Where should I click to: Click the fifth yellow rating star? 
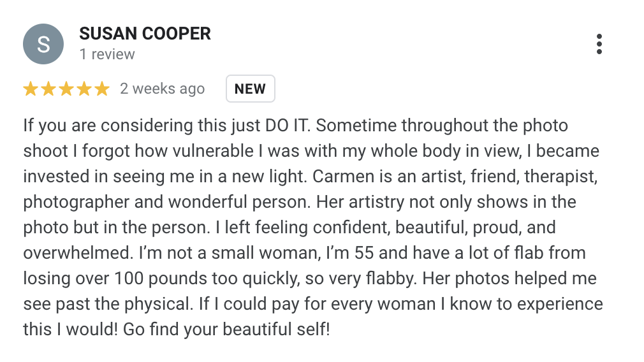102,89
